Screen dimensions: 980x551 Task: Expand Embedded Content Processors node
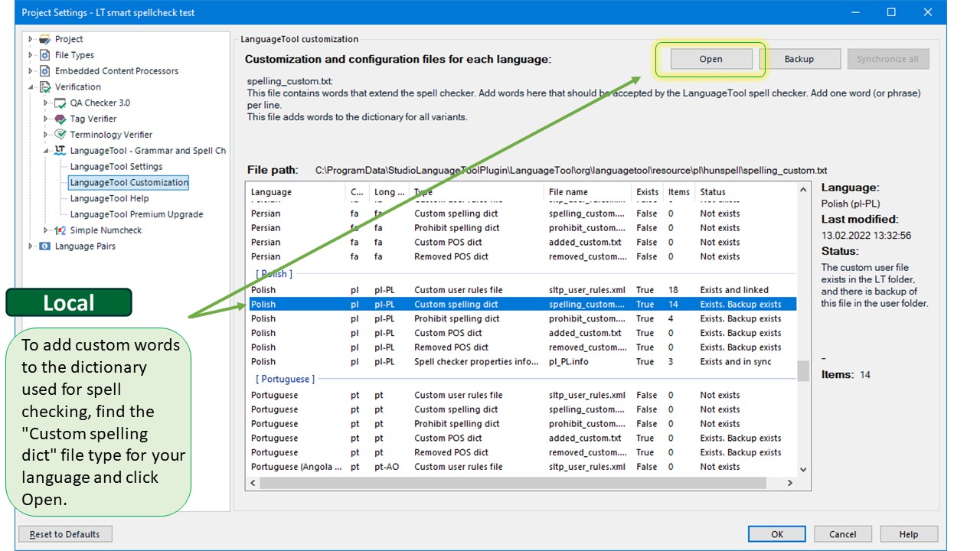point(31,71)
